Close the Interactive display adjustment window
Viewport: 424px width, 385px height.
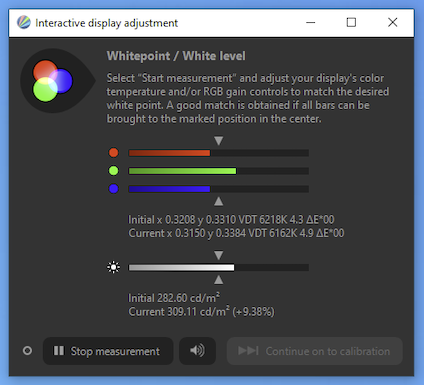(x=393, y=22)
